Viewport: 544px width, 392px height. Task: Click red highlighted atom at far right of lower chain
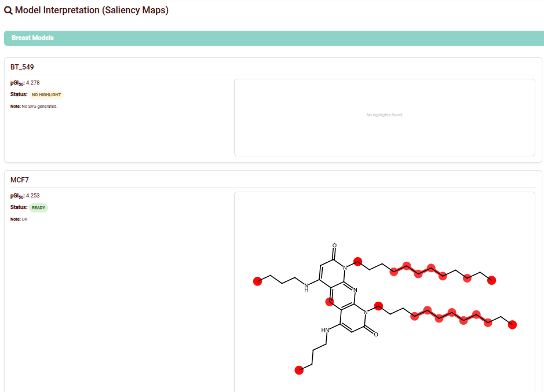pos(512,325)
